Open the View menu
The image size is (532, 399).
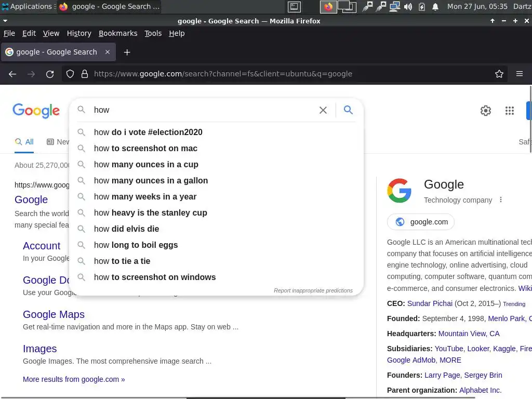tap(51, 33)
